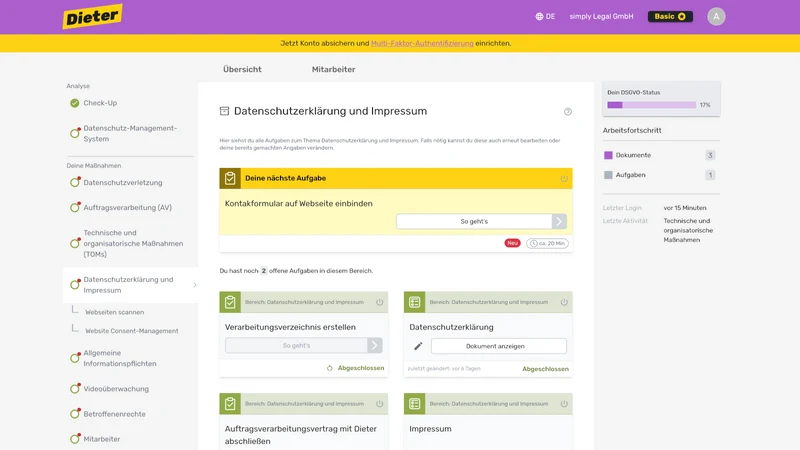The image size is (800, 450).
Task: Click the Betroffenenrechte status circle icon
Action: 75,413
